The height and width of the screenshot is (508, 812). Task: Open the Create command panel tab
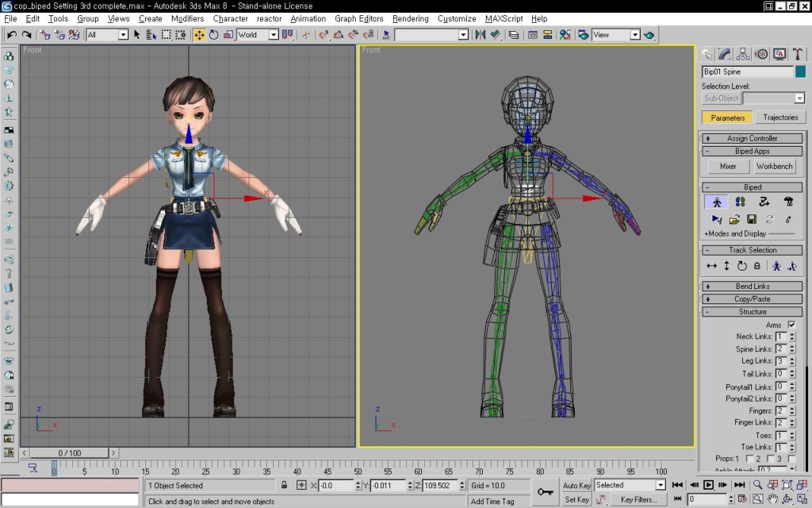[707, 54]
